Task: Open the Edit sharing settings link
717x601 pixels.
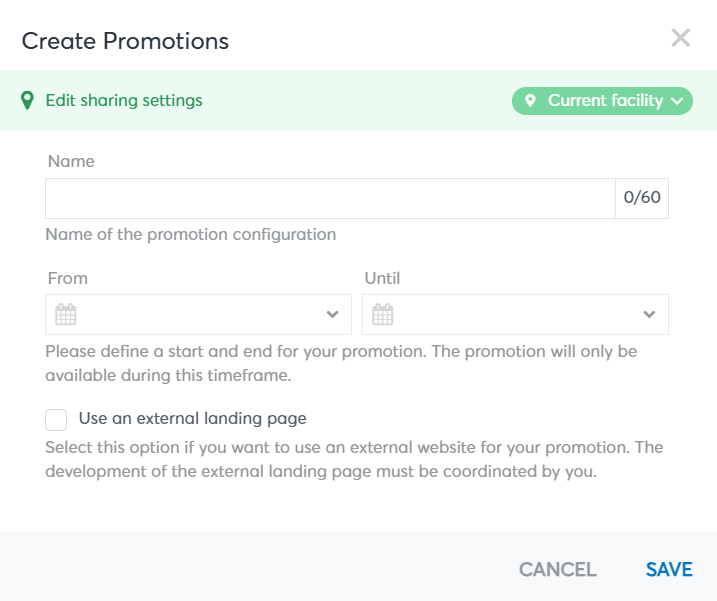Action: [124, 100]
